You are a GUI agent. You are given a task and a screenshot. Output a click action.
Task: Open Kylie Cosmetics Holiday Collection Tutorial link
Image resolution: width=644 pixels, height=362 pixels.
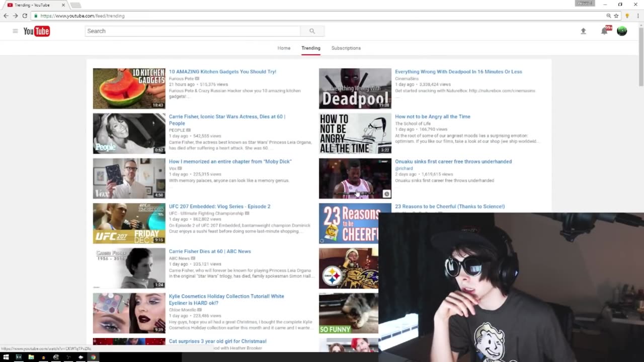click(x=226, y=300)
